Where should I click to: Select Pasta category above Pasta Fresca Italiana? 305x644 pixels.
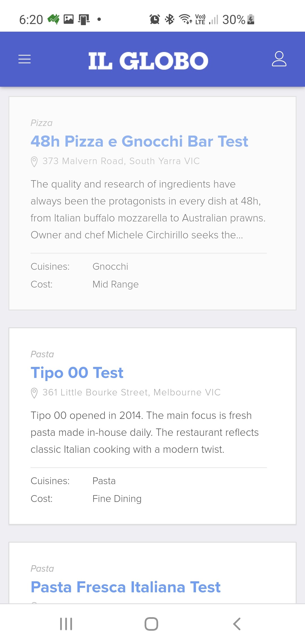click(42, 569)
